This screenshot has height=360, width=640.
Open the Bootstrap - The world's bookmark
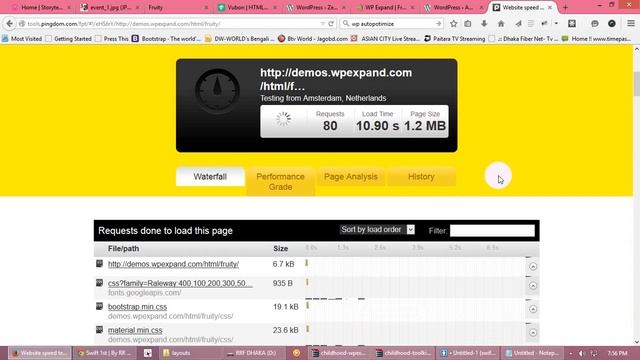point(167,39)
